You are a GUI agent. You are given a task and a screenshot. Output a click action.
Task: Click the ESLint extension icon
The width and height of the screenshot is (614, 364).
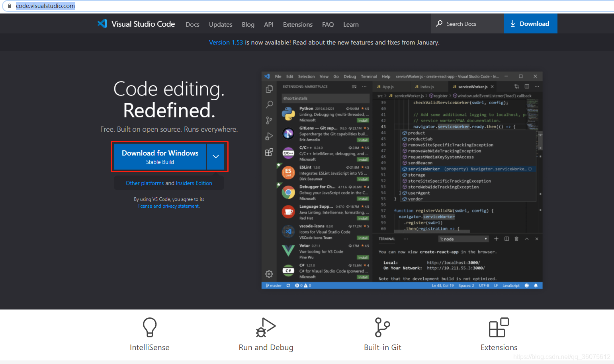[288, 173]
